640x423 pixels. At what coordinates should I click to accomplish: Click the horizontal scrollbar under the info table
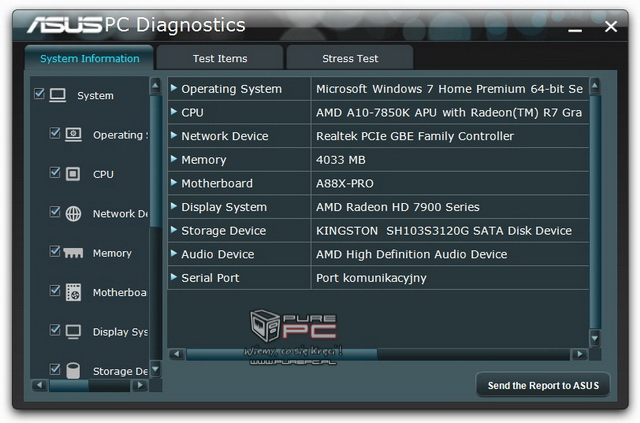[300, 353]
